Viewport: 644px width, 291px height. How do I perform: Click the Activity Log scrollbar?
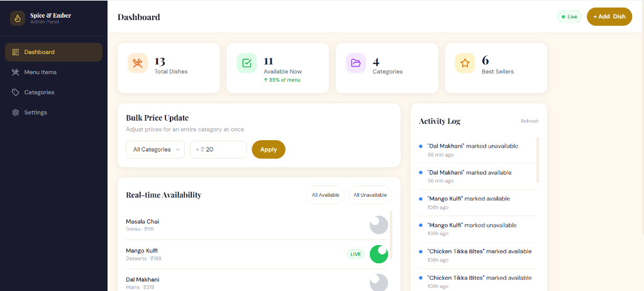[538, 160]
